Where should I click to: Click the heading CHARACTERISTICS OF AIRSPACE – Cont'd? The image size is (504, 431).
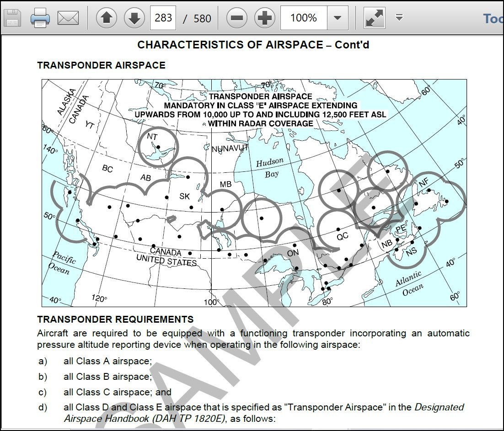[x=253, y=45]
